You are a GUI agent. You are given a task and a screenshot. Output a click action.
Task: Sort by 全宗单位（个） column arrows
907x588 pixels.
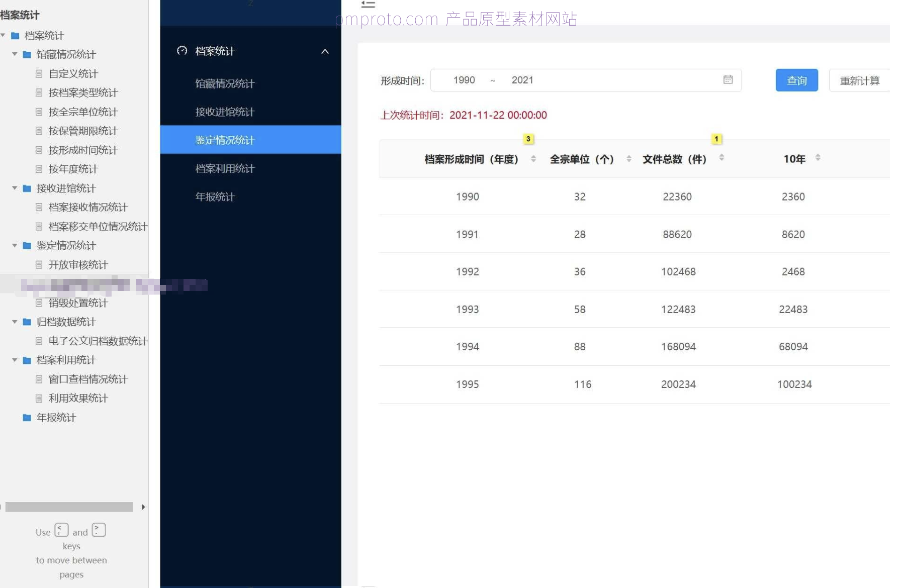click(x=629, y=159)
